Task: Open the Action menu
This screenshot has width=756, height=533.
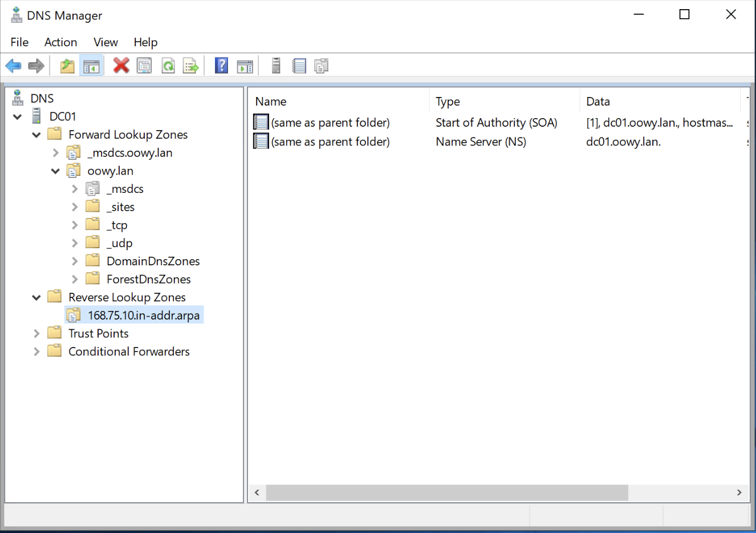Action: (60, 42)
